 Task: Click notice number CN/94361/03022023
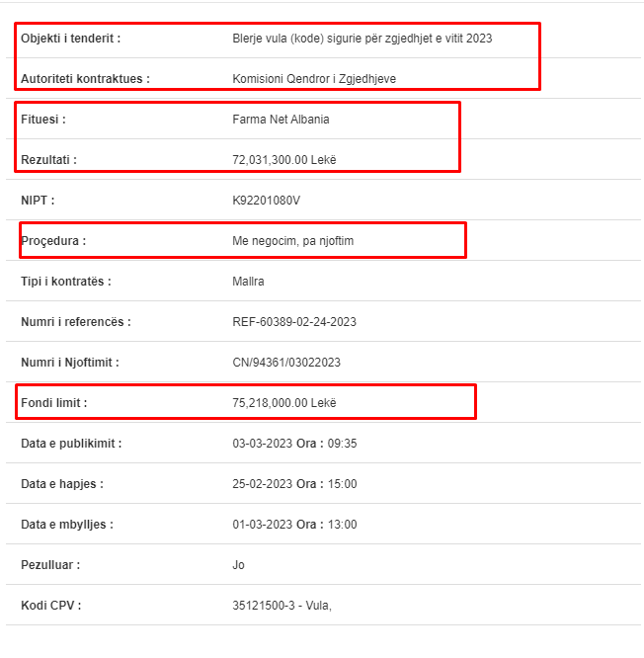[x=286, y=363]
